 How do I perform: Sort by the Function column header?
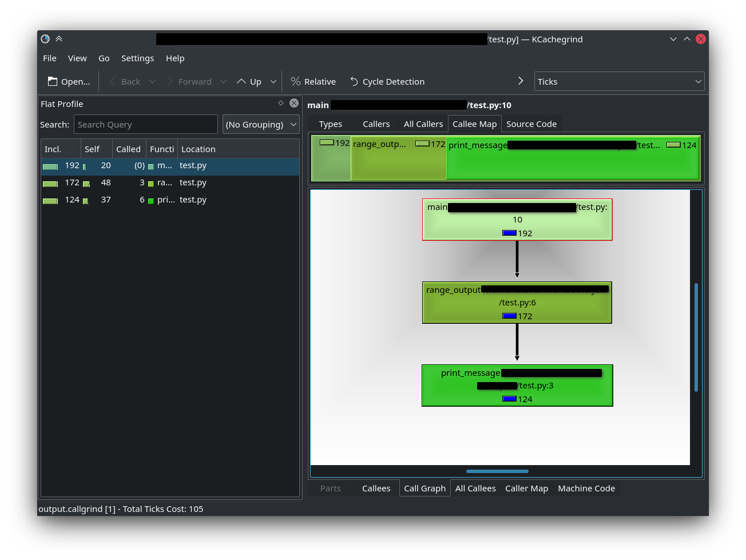coord(162,149)
